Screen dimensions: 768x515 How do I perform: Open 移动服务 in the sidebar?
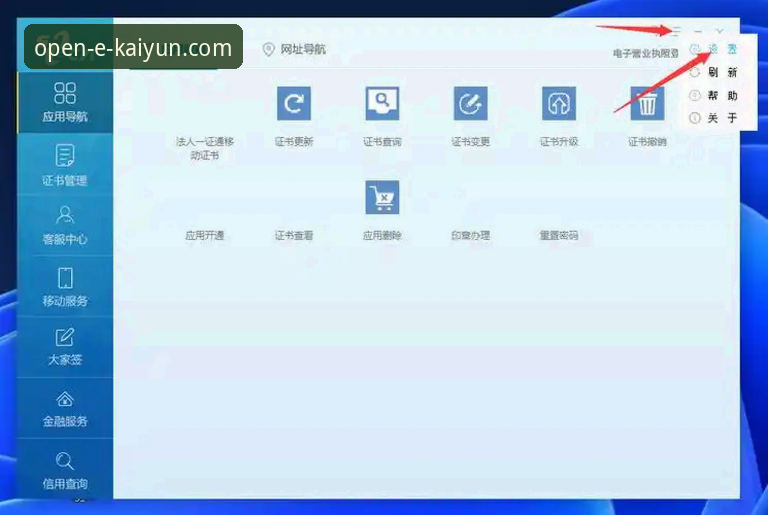[x=65, y=287]
